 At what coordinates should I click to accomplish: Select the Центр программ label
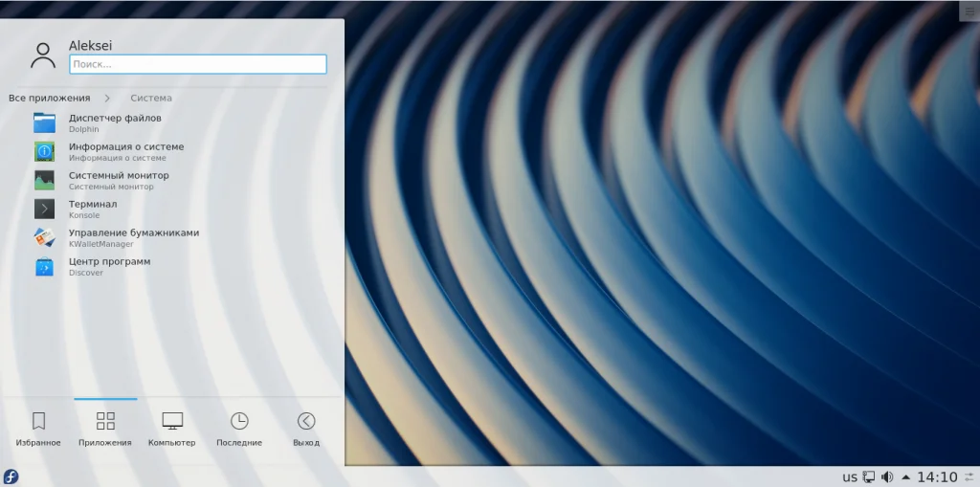pos(109,262)
